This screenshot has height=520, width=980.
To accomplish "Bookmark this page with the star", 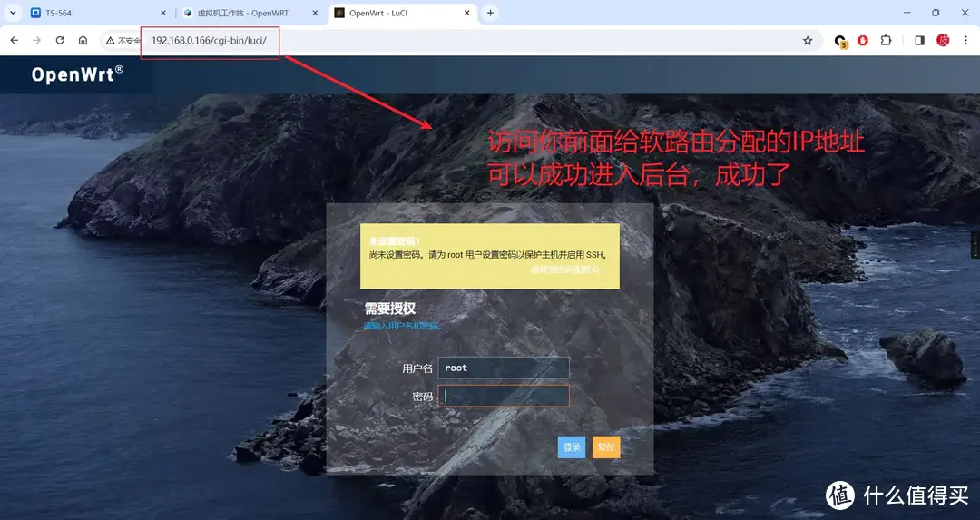I will point(808,41).
